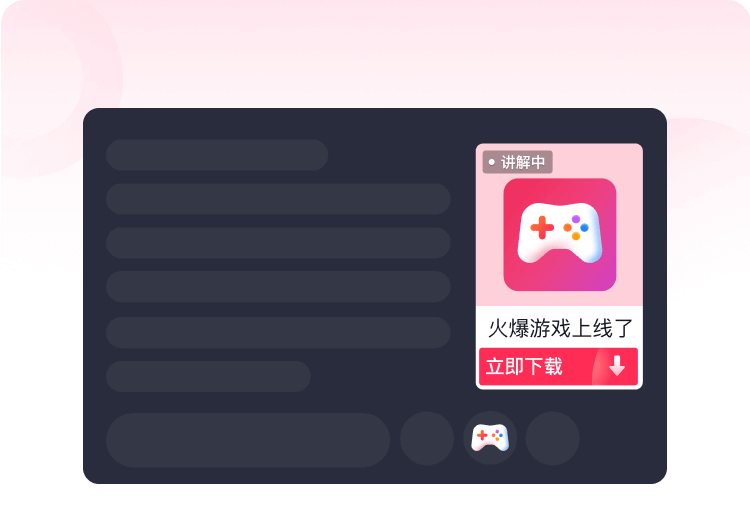Tap the round placeholder button right of gamepad
The height and width of the screenshot is (524, 750).
point(552,438)
